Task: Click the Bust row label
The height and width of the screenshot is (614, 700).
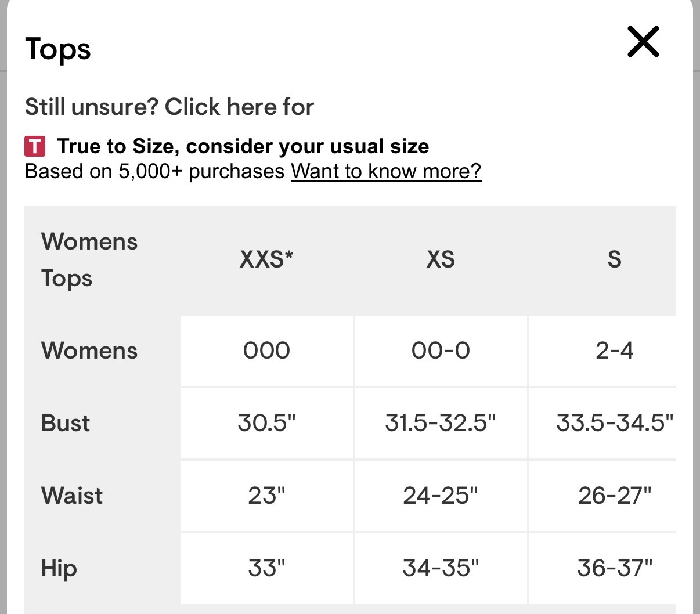Action: [x=66, y=423]
